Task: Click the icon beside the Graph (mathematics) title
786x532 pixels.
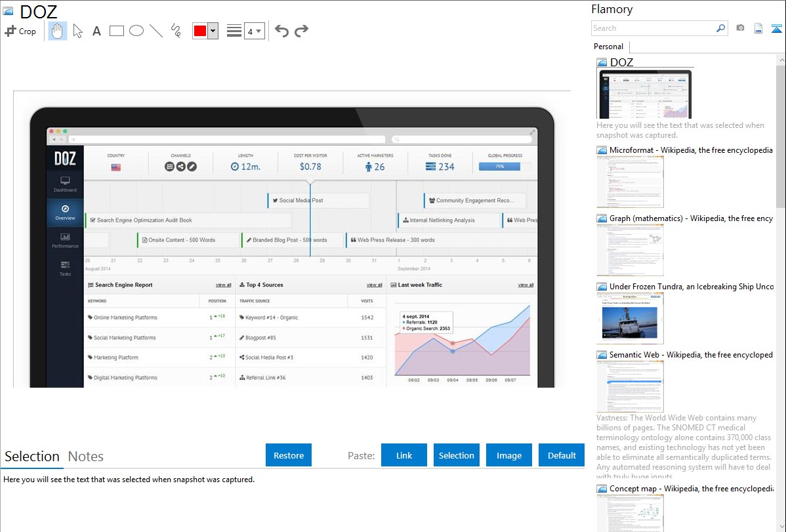Action: click(x=602, y=218)
